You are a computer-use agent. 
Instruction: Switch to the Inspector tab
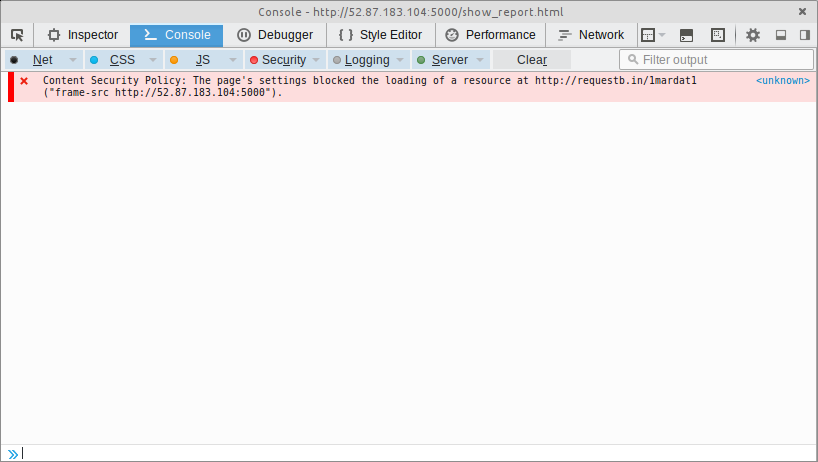(82, 35)
